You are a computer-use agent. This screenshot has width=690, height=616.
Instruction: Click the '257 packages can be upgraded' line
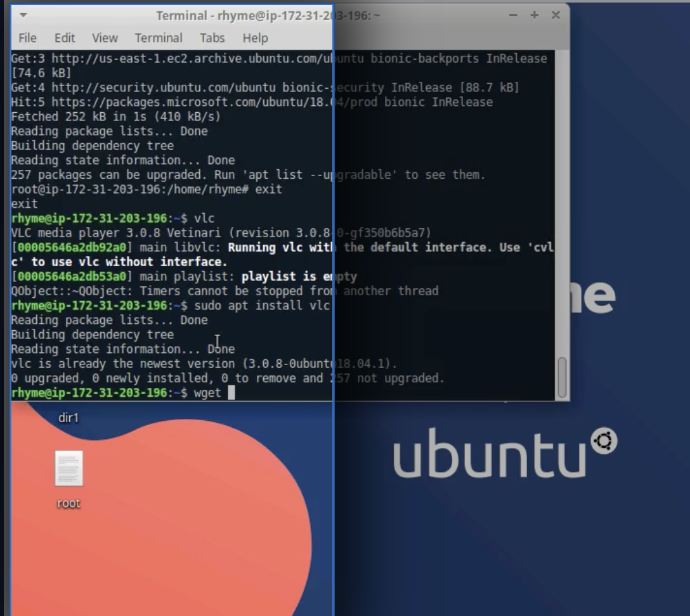point(248,175)
